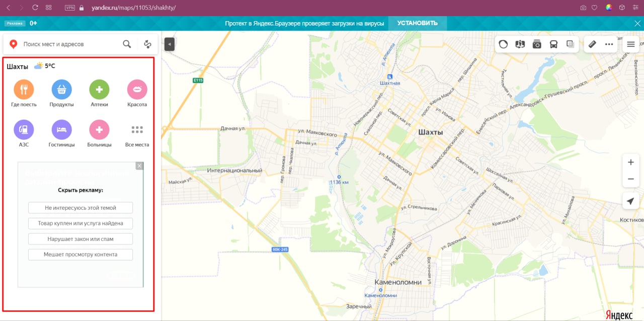Zoom in the map with plus
644x321 pixels.
tap(630, 162)
